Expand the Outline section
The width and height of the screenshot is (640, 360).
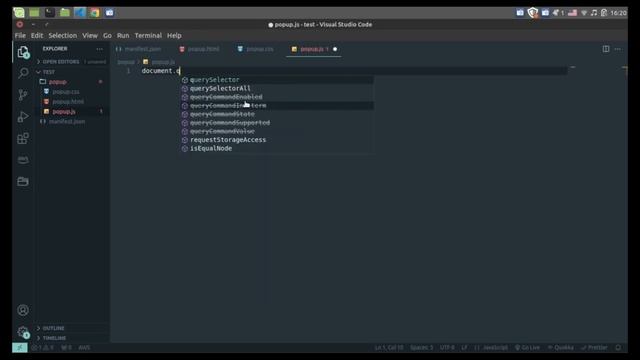[x=53, y=328]
